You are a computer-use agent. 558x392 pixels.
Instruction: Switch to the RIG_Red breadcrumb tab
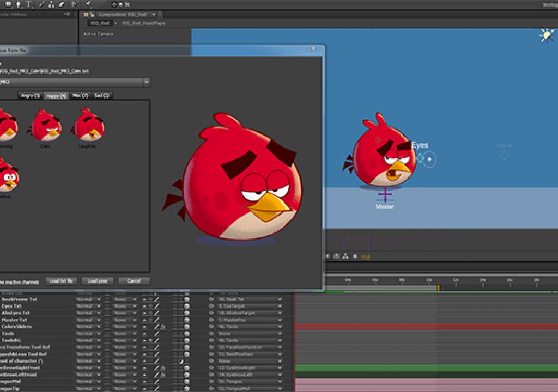(100, 23)
